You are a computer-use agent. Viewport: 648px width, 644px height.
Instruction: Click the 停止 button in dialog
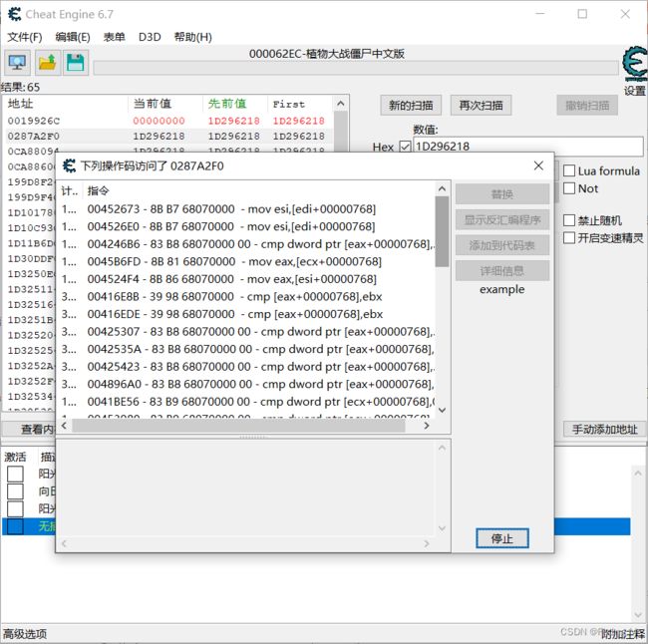(x=502, y=538)
